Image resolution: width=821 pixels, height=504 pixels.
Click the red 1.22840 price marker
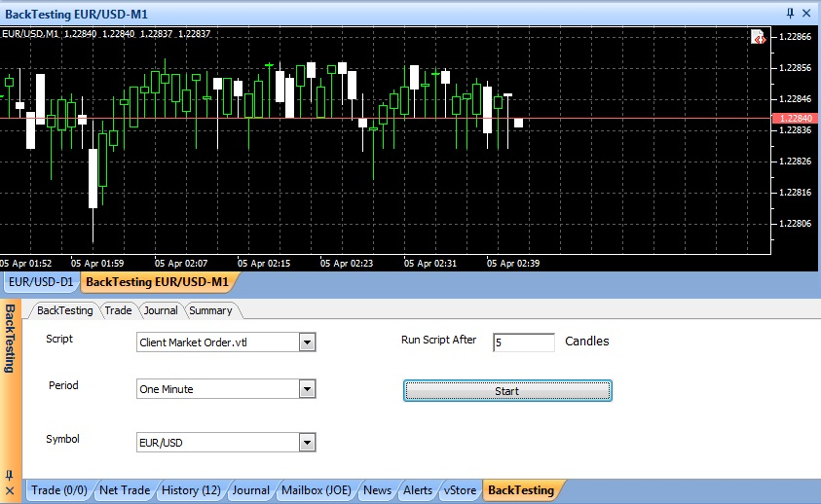[x=795, y=119]
